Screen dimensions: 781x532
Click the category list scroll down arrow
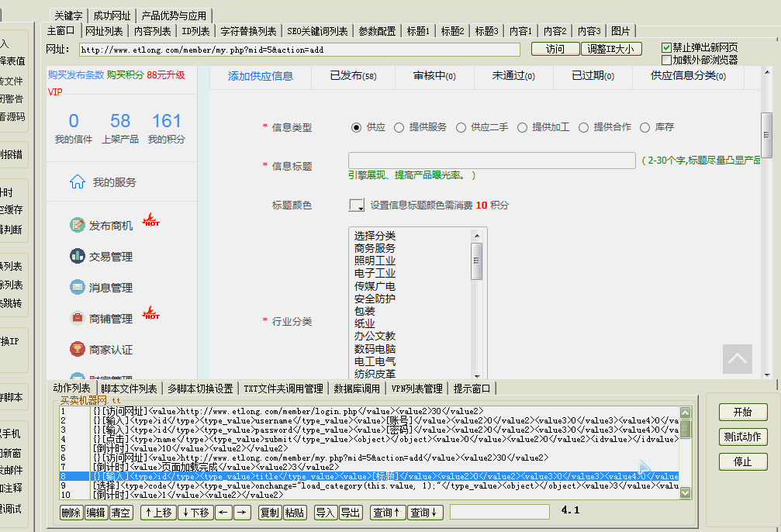coord(477,376)
